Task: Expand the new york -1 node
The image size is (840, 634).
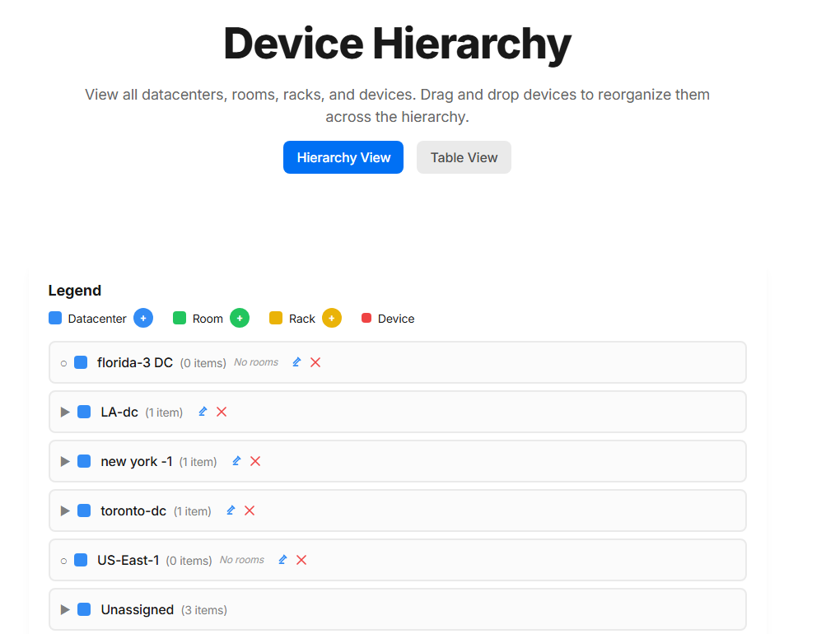Action: [65, 461]
